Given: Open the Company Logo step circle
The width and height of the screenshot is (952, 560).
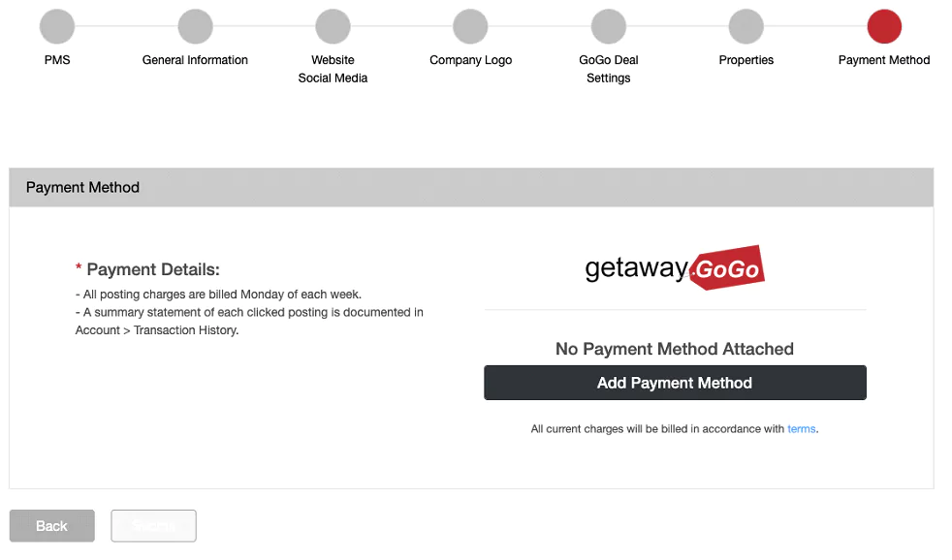Looking at the screenshot, I should pos(470,27).
